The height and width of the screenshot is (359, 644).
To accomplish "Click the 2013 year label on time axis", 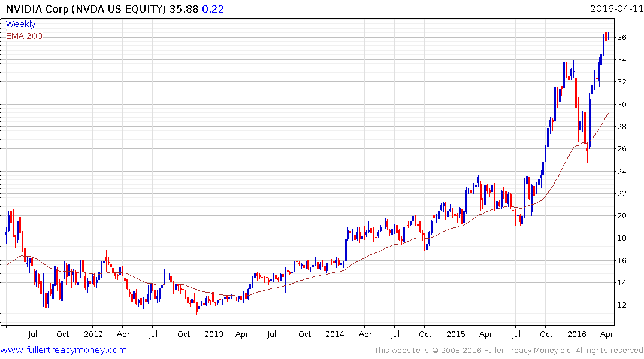I will 214,334.
